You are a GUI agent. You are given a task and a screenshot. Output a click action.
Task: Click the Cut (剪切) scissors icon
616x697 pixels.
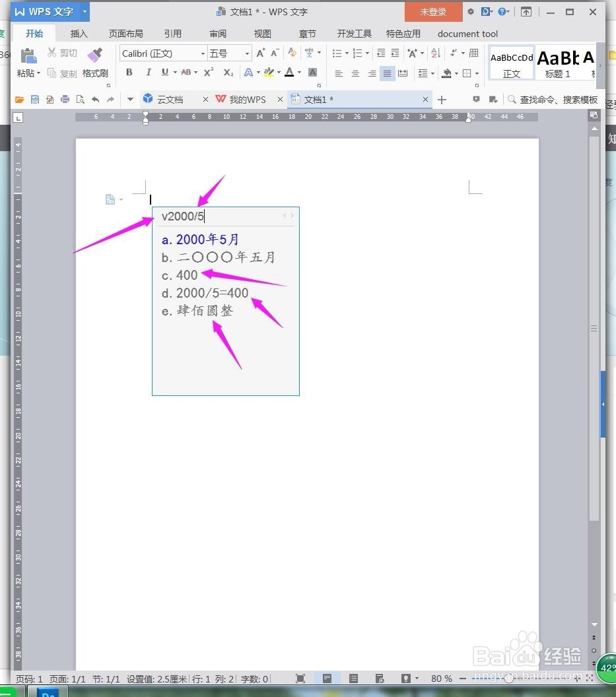click(x=52, y=52)
